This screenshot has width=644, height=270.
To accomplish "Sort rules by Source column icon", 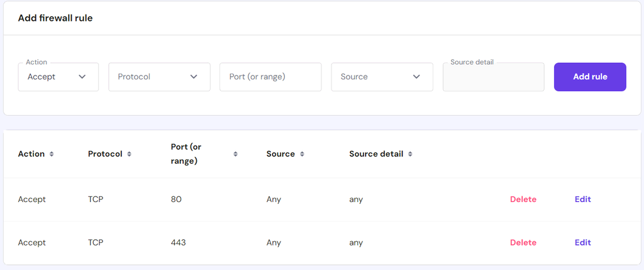I will coord(302,154).
